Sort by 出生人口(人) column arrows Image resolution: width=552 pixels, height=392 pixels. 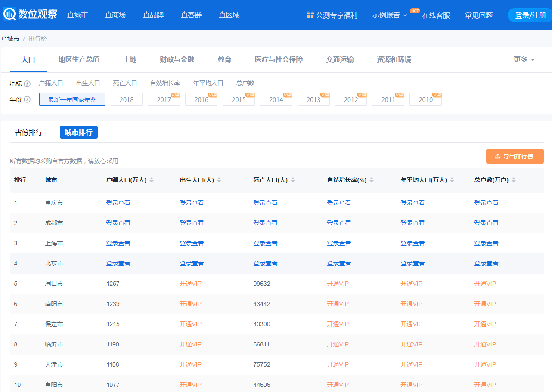tap(219, 180)
